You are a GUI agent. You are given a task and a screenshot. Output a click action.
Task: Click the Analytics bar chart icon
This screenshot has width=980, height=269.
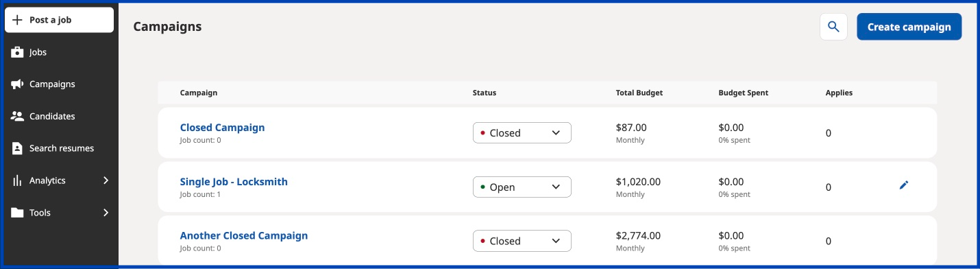[x=18, y=180]
